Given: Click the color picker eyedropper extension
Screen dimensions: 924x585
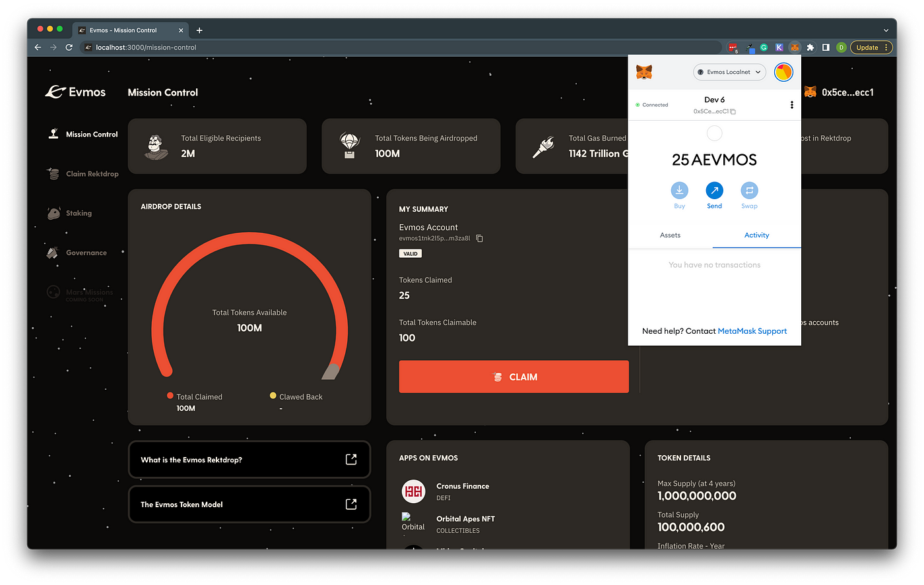Looking at the screenshot, I should tap(750, 47).
